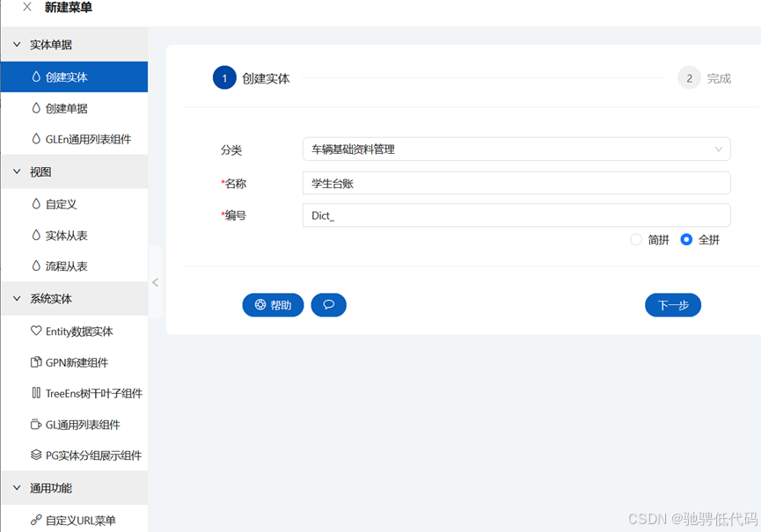Open the GLEn通用列表组件 menu item

click(x=74, y=139)
